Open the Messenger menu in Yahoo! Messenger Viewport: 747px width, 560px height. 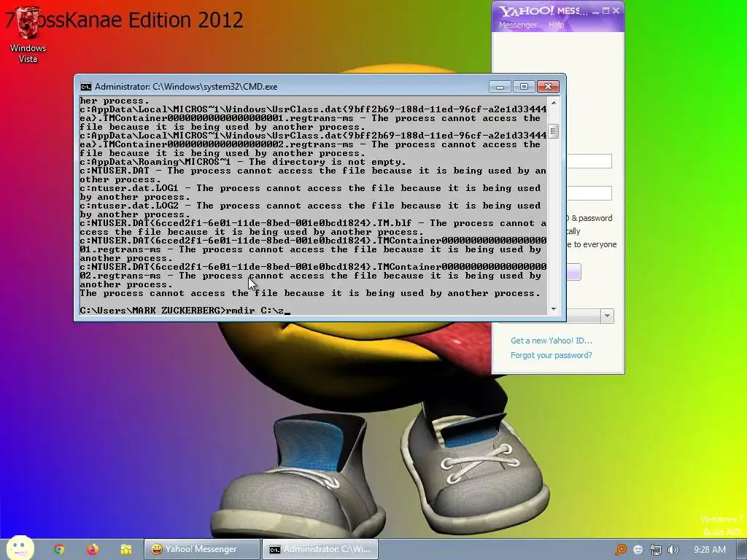click(x=517, y=25)
